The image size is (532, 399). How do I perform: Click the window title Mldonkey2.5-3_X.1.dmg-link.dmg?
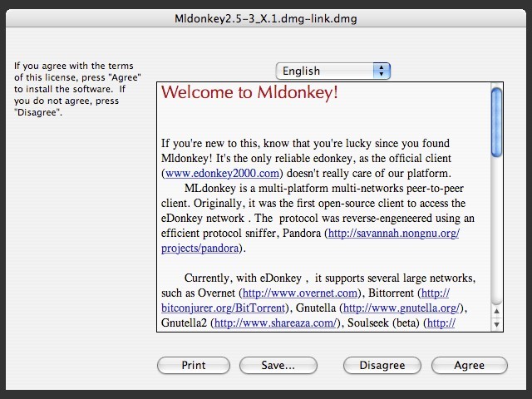[x=266, y=18]
